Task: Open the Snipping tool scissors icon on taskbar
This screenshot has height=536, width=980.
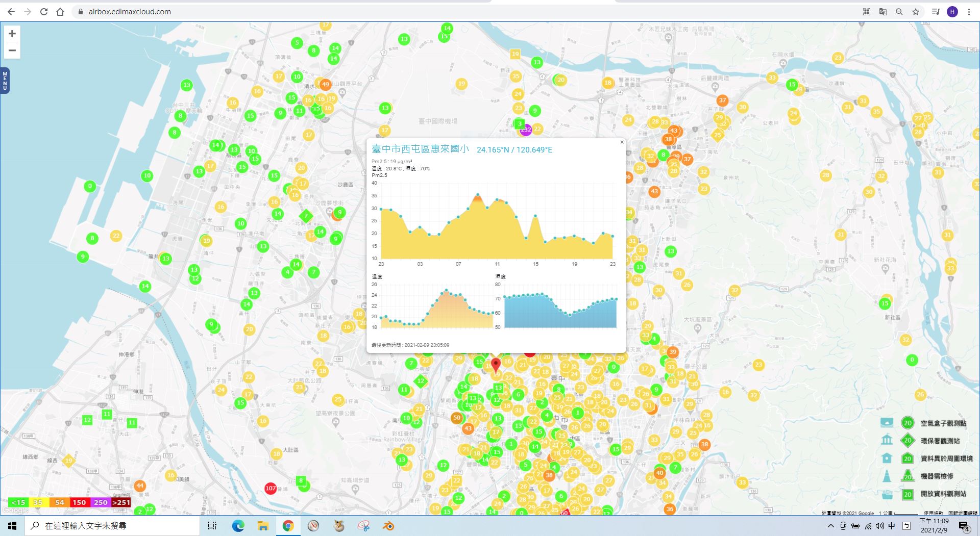Action: [x=363, y=526]
